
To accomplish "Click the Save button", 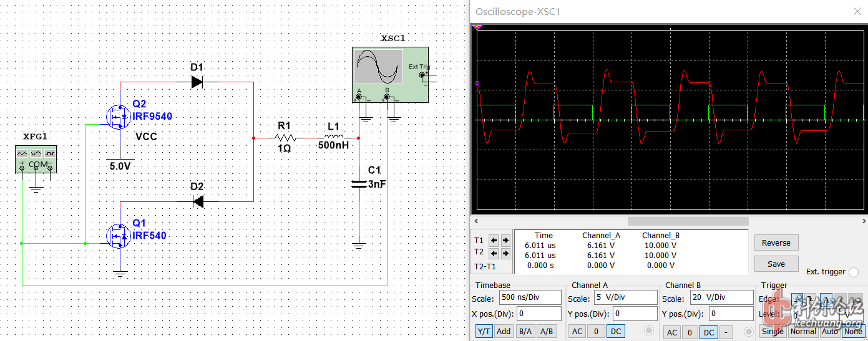I will click(776, 264).
